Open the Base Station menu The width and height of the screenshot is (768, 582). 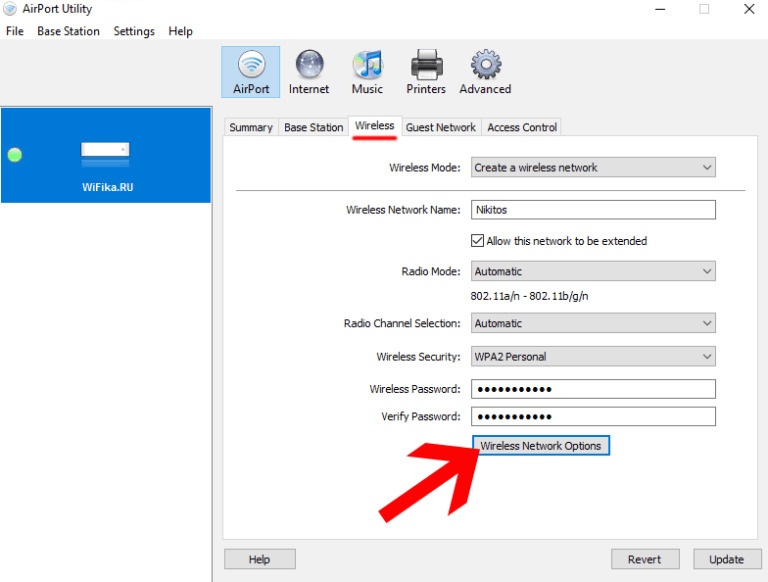click(69, 31)
